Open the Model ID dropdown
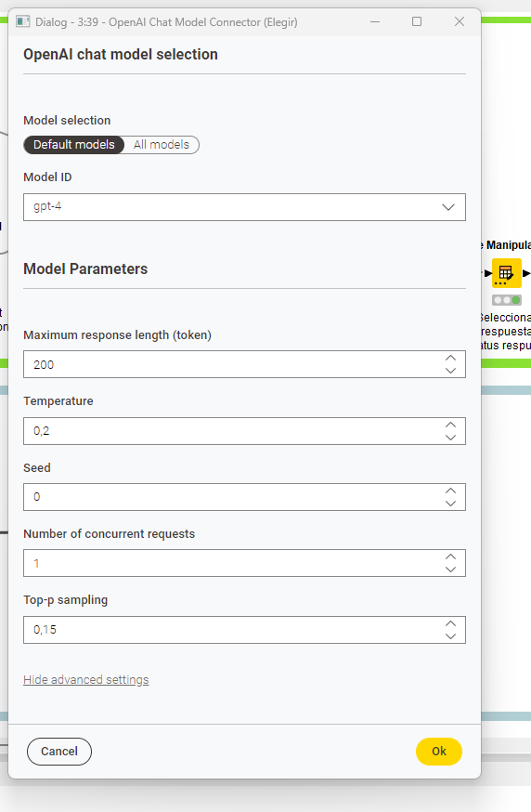 [244, 207]
